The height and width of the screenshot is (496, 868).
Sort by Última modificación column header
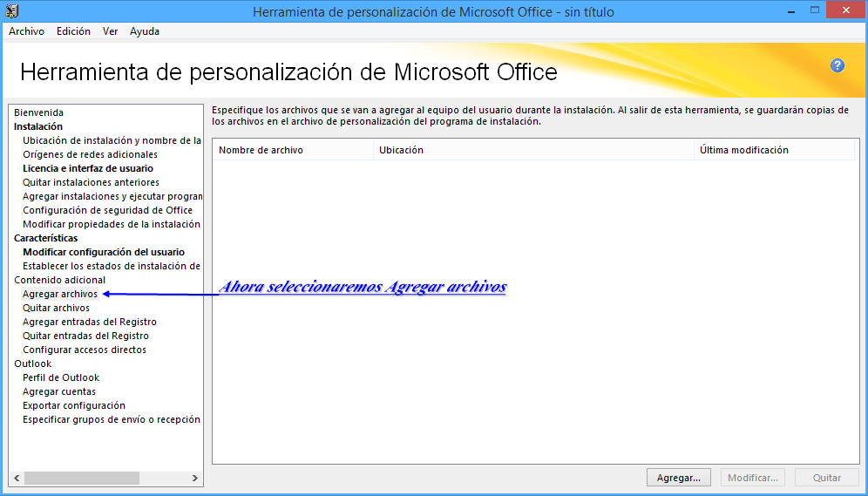pos(775,150)
